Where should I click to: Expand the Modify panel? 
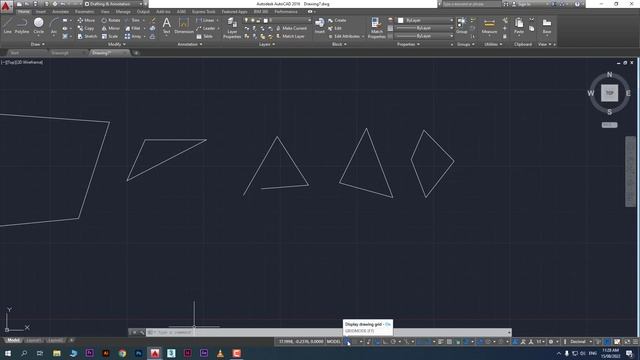click(x=116, y=44)
